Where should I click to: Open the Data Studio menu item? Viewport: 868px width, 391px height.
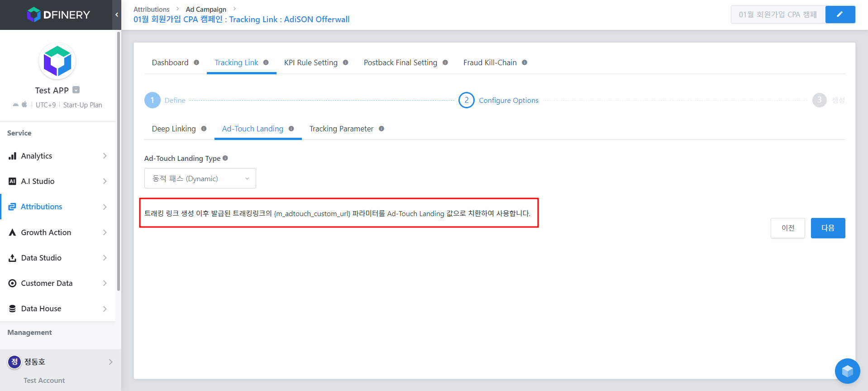(58, 258)
